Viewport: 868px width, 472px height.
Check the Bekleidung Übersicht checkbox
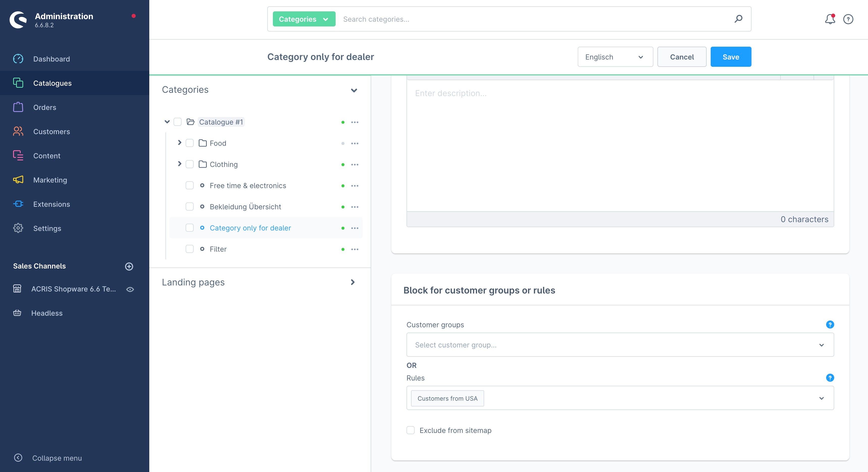click(190, 206)
